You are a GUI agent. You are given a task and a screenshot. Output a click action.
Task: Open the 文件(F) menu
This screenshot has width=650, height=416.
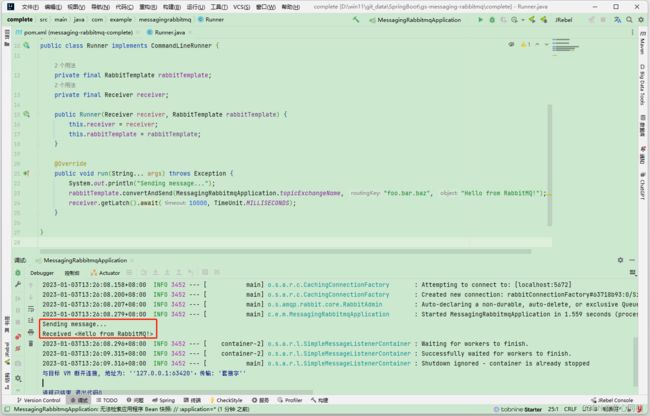coord(30,7)
